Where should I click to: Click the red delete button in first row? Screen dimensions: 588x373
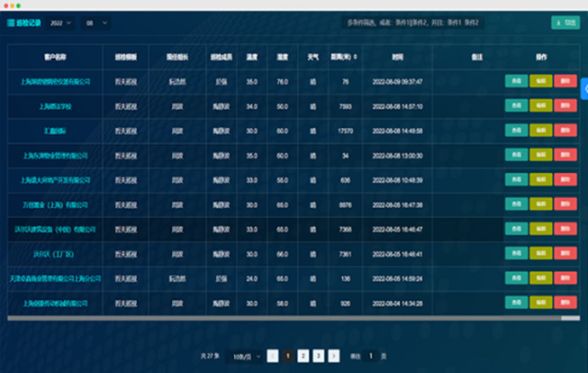(x=565, y=81)
